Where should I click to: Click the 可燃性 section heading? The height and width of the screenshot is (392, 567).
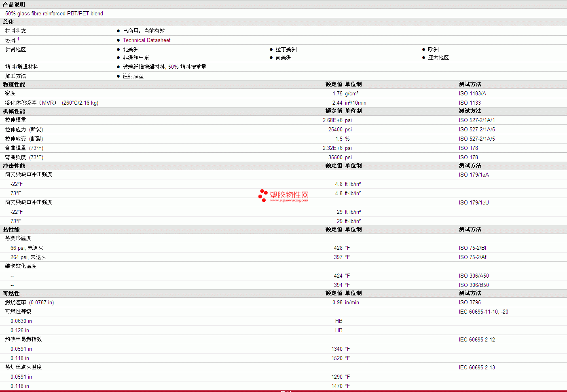coord(11,293)
